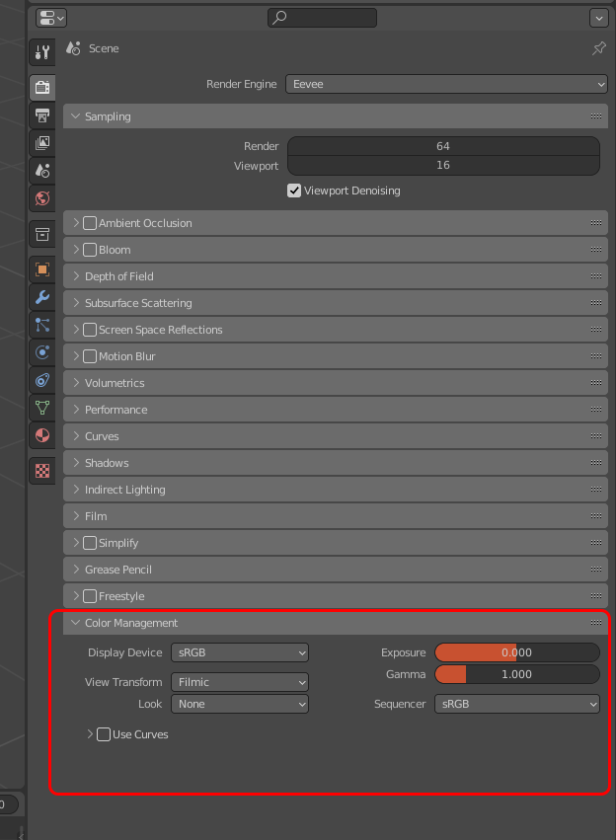The image size is (616, 840).
Task: Click the Color Management panel drag grip
Action: click(x=596, y=623)
